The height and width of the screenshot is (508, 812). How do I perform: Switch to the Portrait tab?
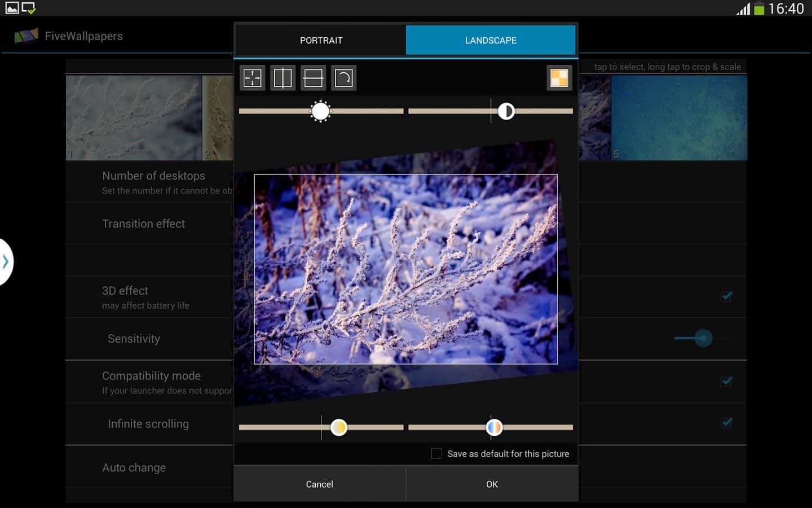coord(320,40)
